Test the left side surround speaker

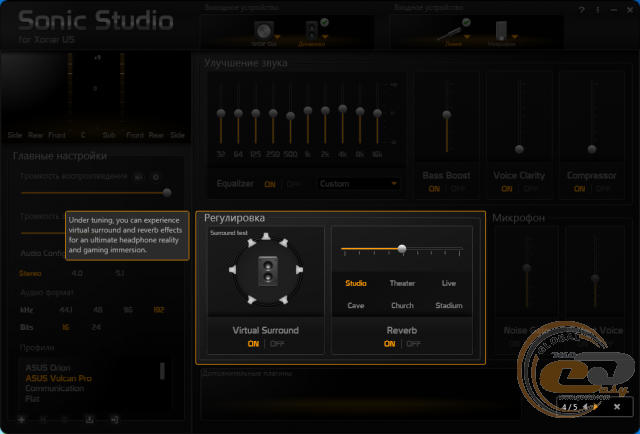[232, 270]
